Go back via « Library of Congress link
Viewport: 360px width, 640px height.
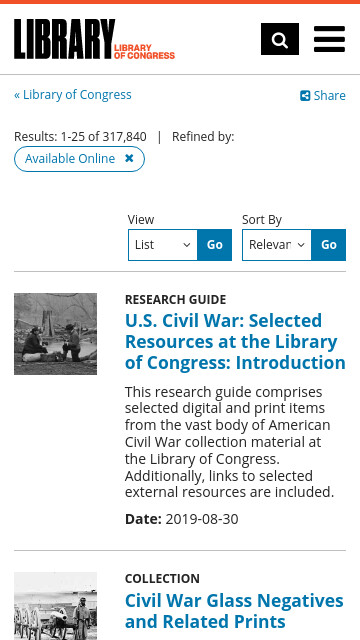(x=73, y=95)
